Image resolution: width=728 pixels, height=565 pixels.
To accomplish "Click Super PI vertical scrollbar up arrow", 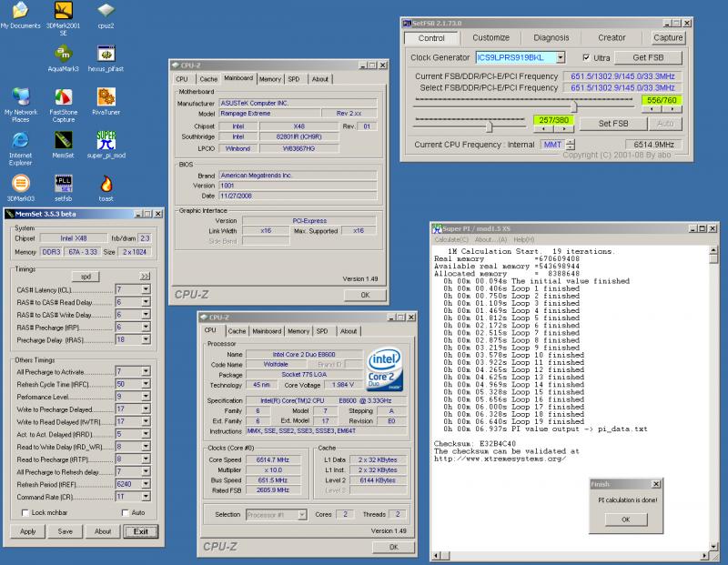I will pyautogui.click(x=713, y=251).
